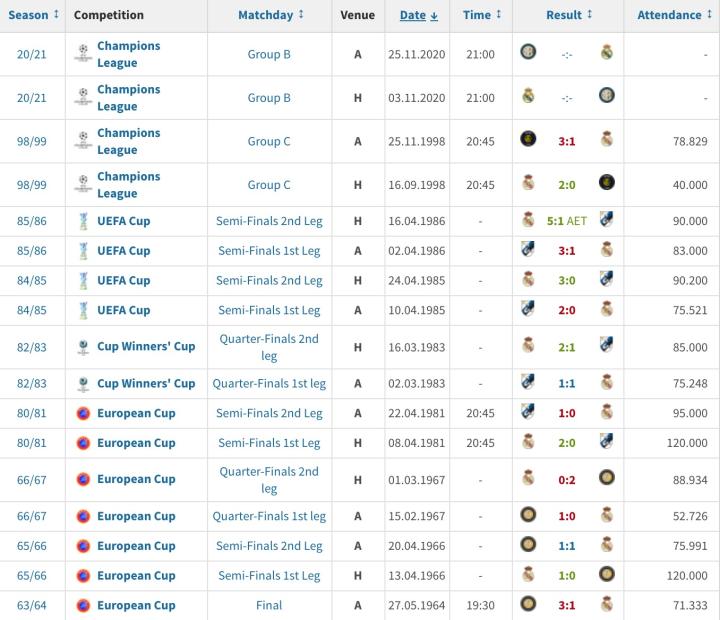
Task: Click the Time column sort header
Action: click(x=483, y=15)
